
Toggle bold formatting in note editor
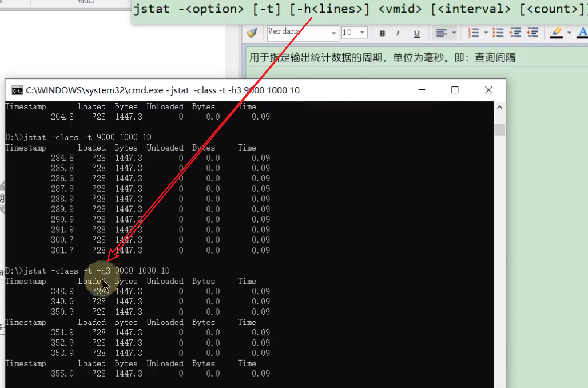[382, 33]
